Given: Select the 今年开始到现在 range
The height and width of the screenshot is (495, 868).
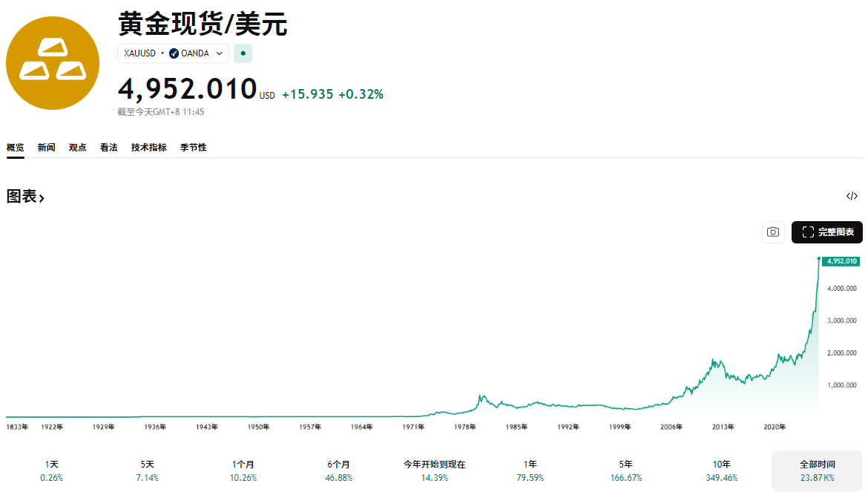Looking at the screenshot, I should 434,471.
